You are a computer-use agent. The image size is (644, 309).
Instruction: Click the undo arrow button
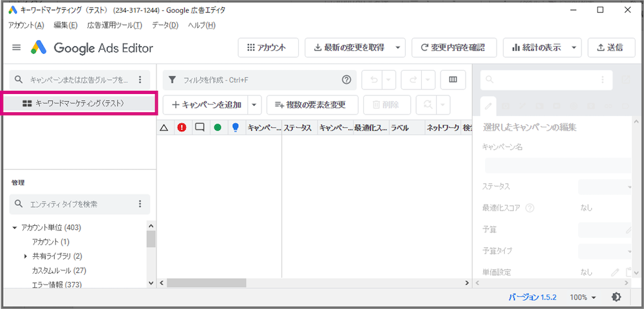point(374,80)
